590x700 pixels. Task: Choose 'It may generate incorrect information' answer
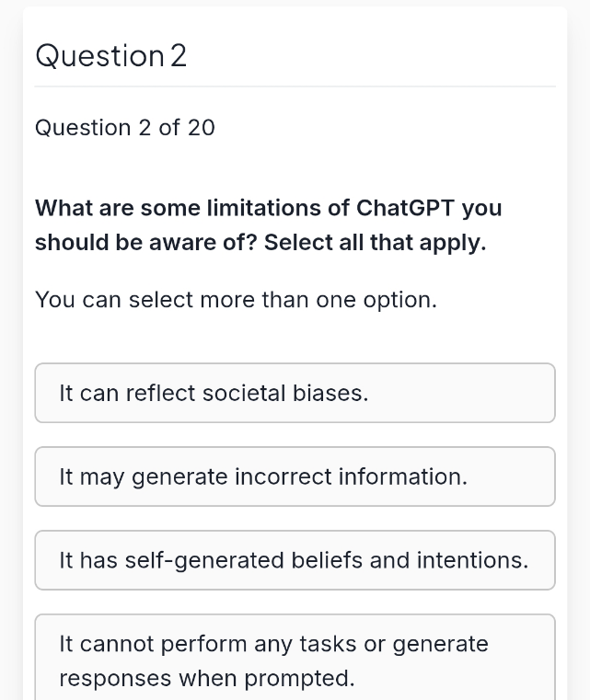(295, 476)
